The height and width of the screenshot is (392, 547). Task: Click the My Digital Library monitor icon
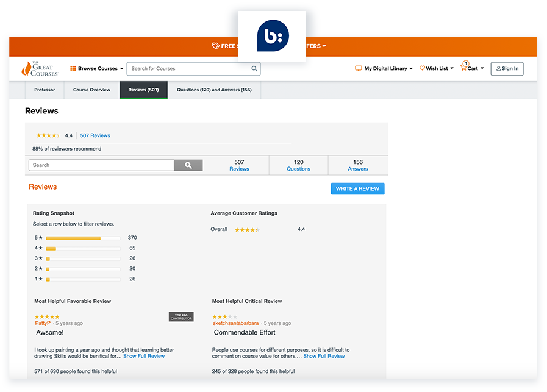359,68
